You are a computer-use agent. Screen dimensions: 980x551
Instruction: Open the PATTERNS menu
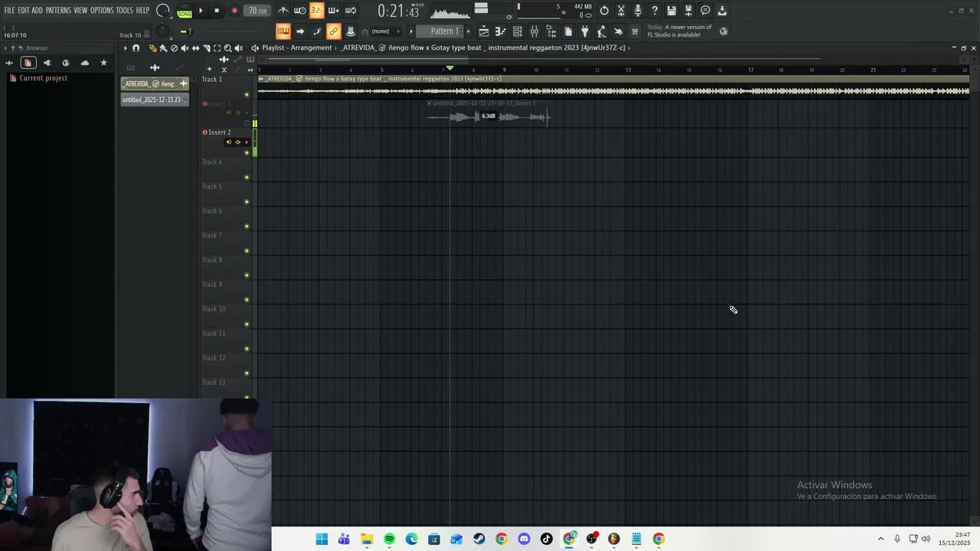pyautogui.click(x=58, y=11)
